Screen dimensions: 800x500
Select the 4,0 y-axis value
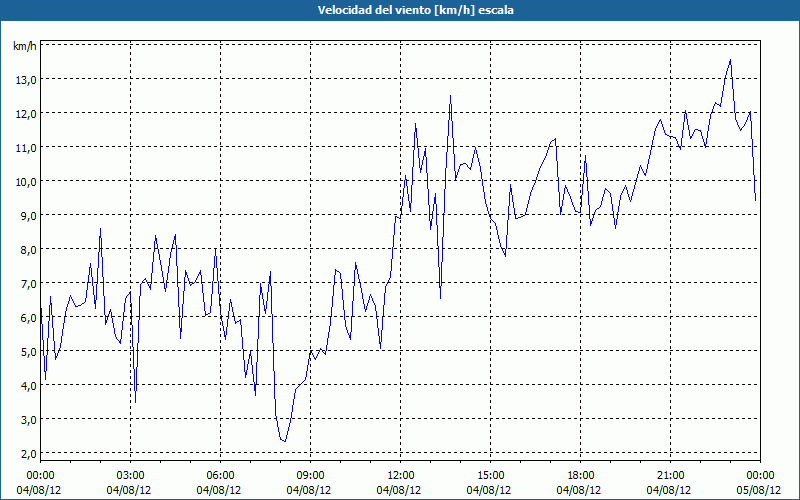(29, 386)
